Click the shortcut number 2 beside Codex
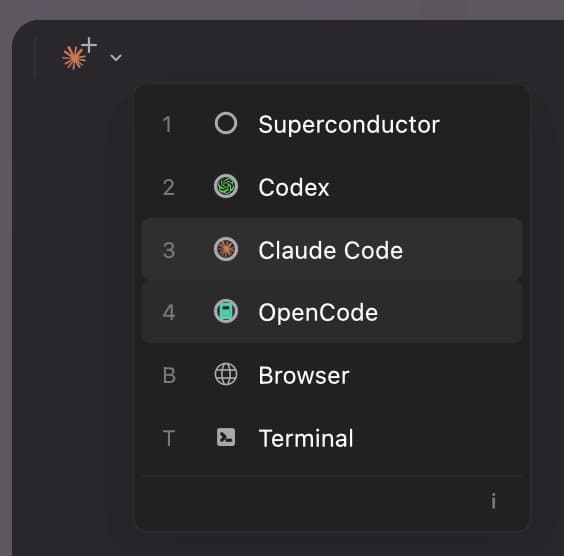 pyautogui.click(x=169, y=187)
